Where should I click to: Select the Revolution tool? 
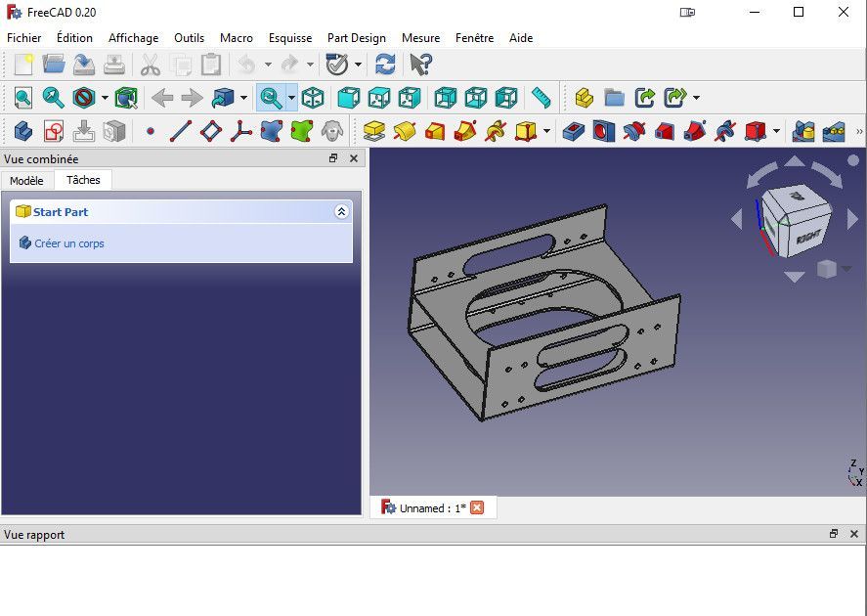tap(403, 130)
